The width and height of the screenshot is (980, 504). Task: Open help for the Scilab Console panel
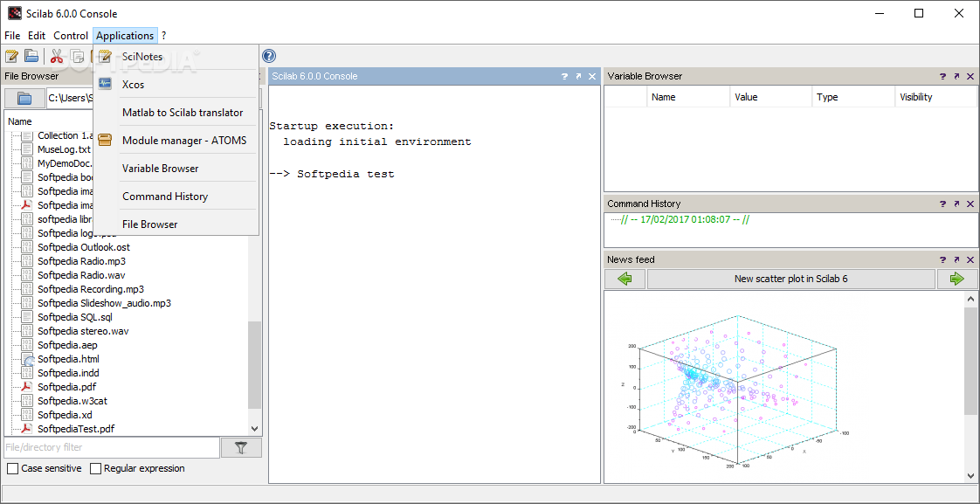coord(564,76)
